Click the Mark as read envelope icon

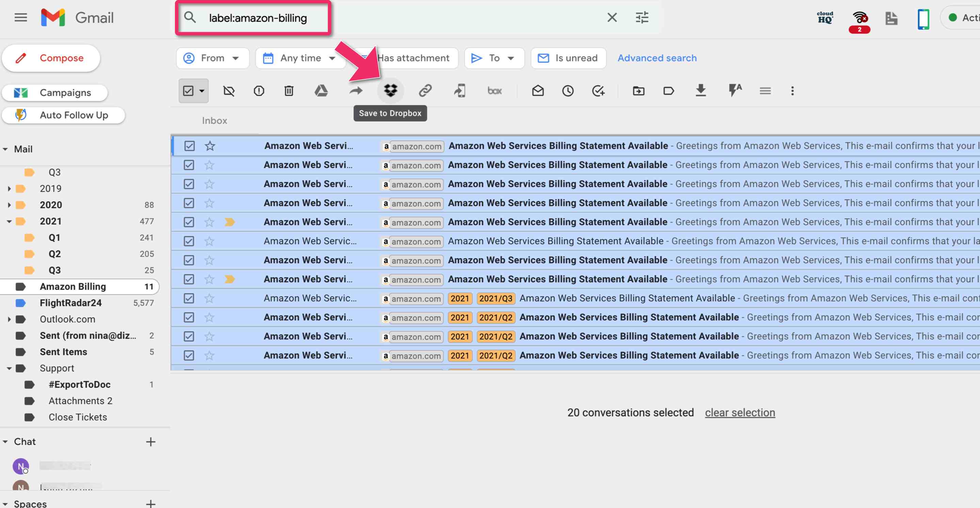pyautogui.click(x=538, y=91)
